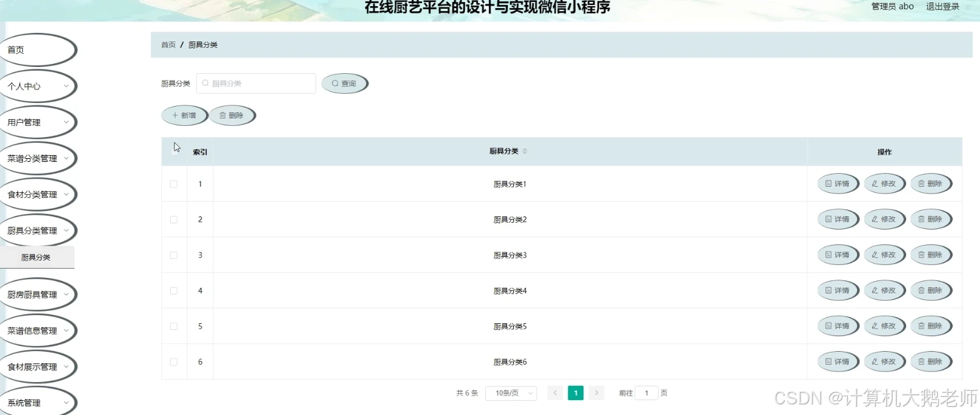
Task: Edit the 厨具分类1 row via 修改
Action: [884, 184]
